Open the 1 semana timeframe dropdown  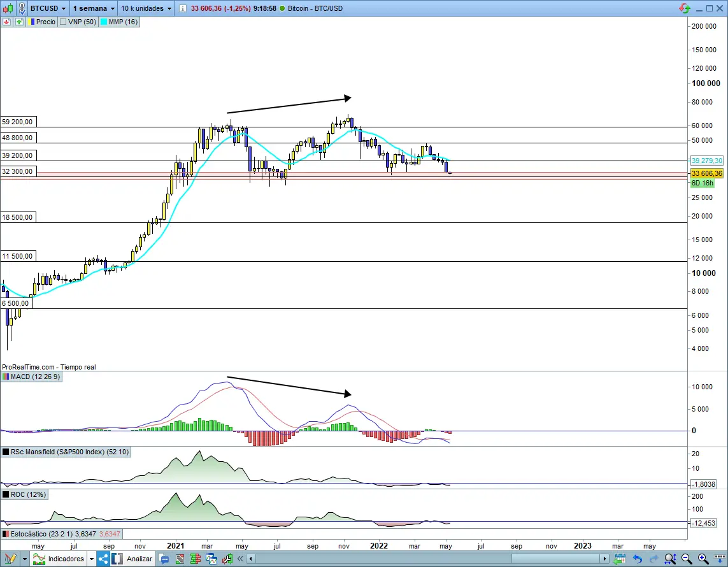click(x=93, y=8)
